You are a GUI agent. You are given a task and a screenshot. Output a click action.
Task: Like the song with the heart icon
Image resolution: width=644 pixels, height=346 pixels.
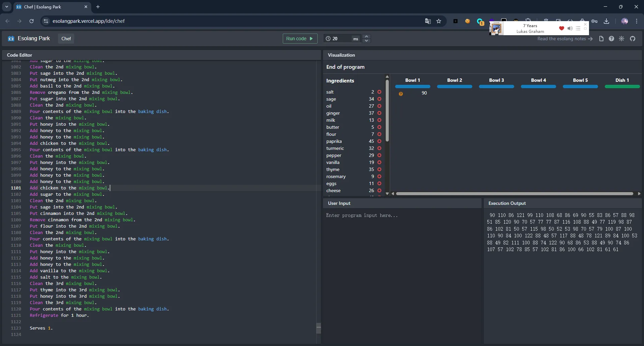click(561, 28)
